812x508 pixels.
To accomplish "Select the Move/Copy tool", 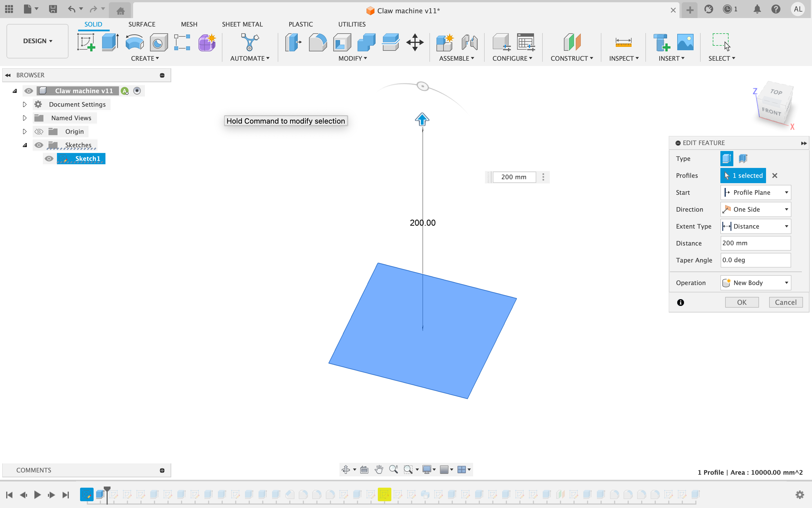I will click(x=415, y=42).
